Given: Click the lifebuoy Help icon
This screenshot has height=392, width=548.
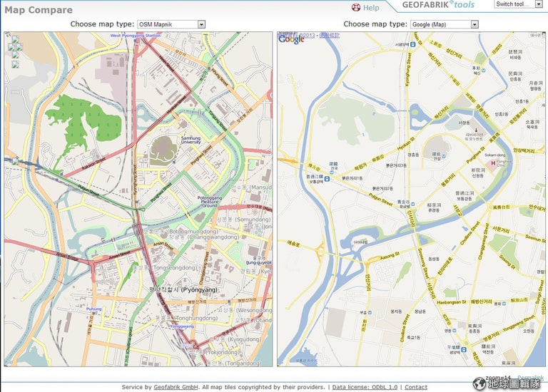Looking at the screenshot, I should [x=356, y=7].
